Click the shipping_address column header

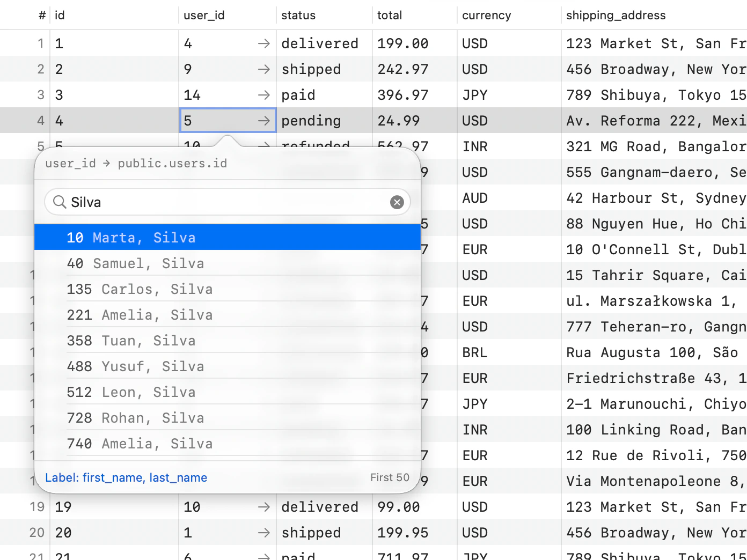[654, 15]
